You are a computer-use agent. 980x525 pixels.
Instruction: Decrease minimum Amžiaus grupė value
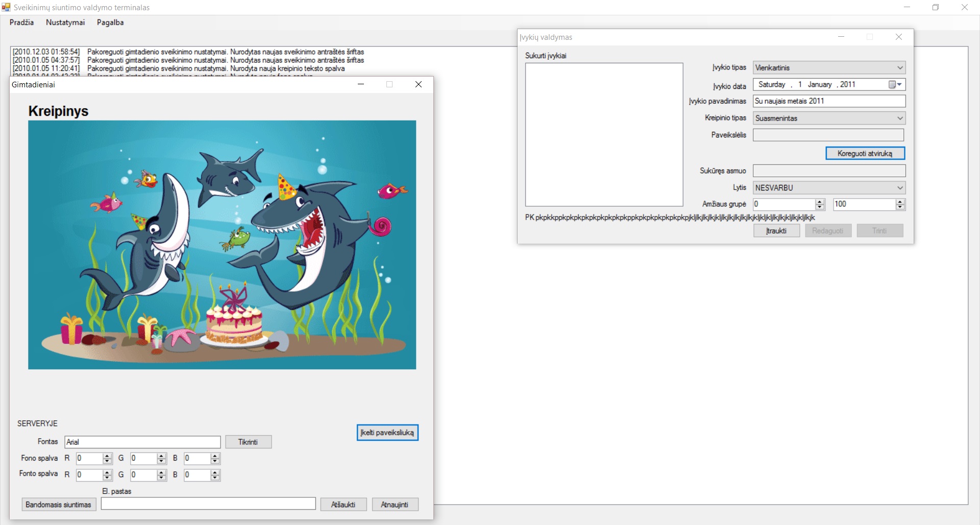tap(820, 207)
